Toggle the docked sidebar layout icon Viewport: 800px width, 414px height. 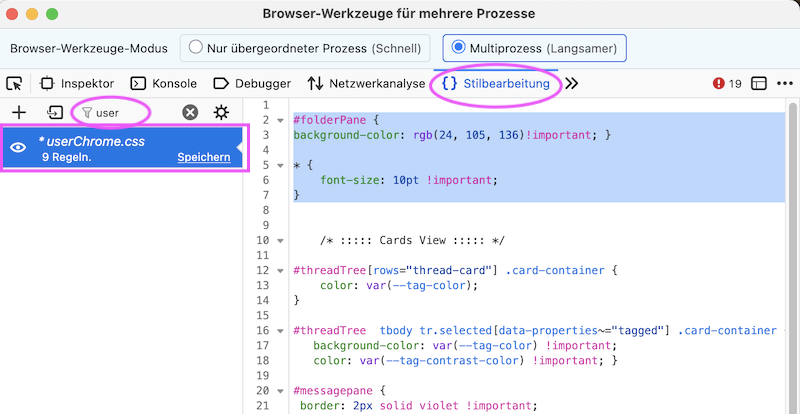pos(759,84)
